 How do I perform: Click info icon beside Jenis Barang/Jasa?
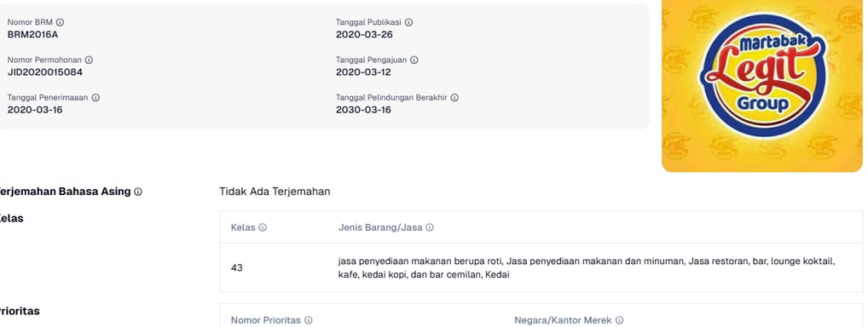click(430, 227)
